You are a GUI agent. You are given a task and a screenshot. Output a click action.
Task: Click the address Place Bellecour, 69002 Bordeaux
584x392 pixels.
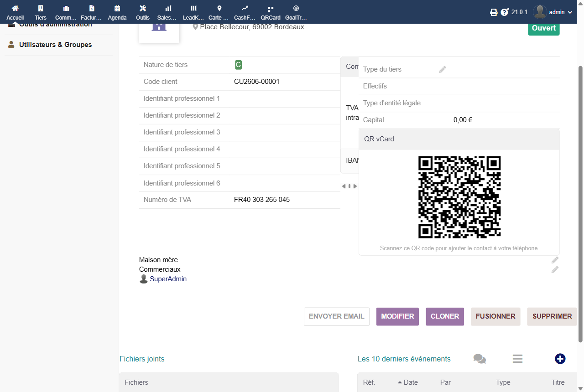[x=252, y=27]
